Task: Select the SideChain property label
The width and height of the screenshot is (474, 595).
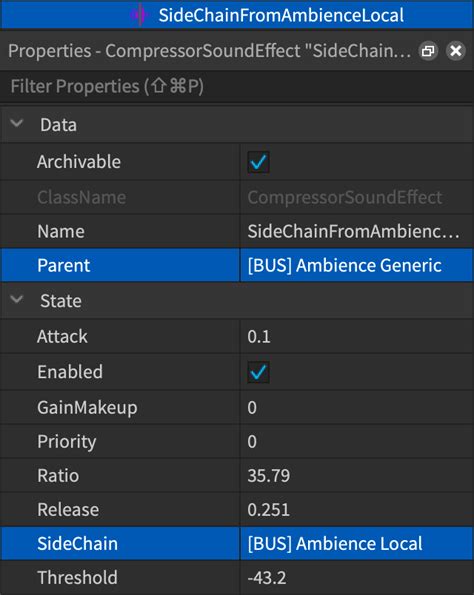Action: pyautogui.click(x=77, y=543)
